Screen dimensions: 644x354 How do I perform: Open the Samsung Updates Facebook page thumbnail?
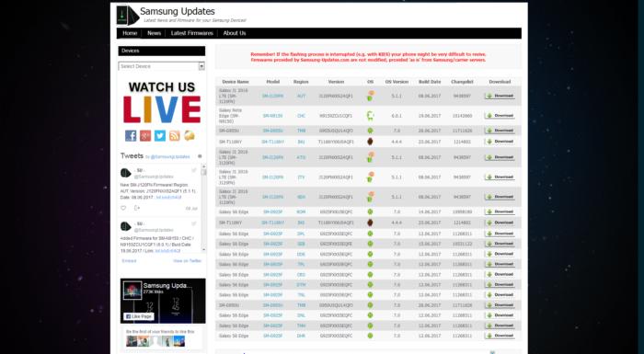point(132,291)
